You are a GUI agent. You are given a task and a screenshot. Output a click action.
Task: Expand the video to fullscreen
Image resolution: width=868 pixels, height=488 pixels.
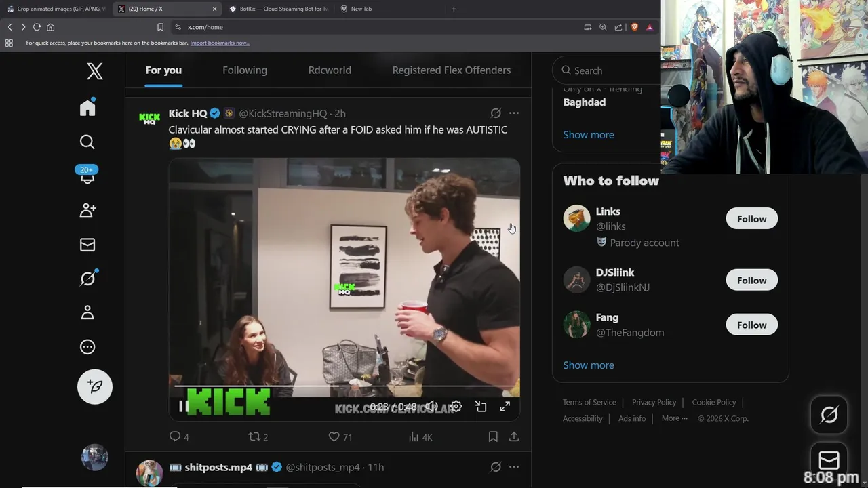coord(505,406)
